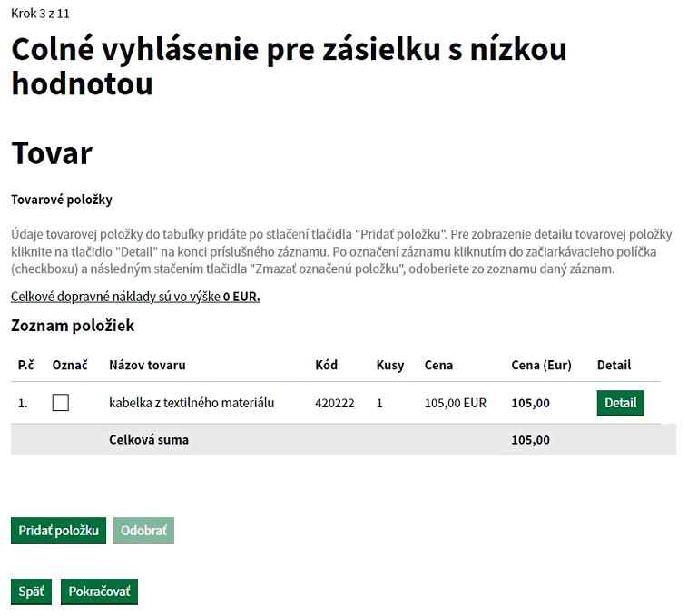Click the Pridať položku button
This screenshot has height=616, width=688.
click(58, 531)
